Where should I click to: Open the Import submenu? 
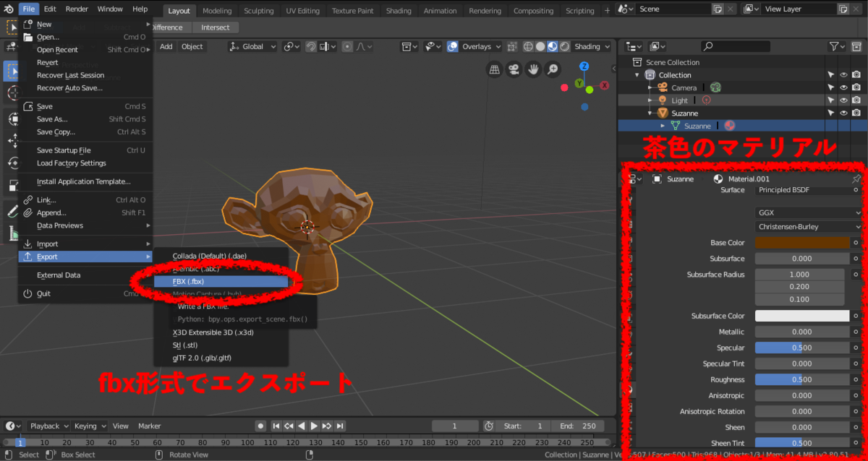tap(85, 244)
